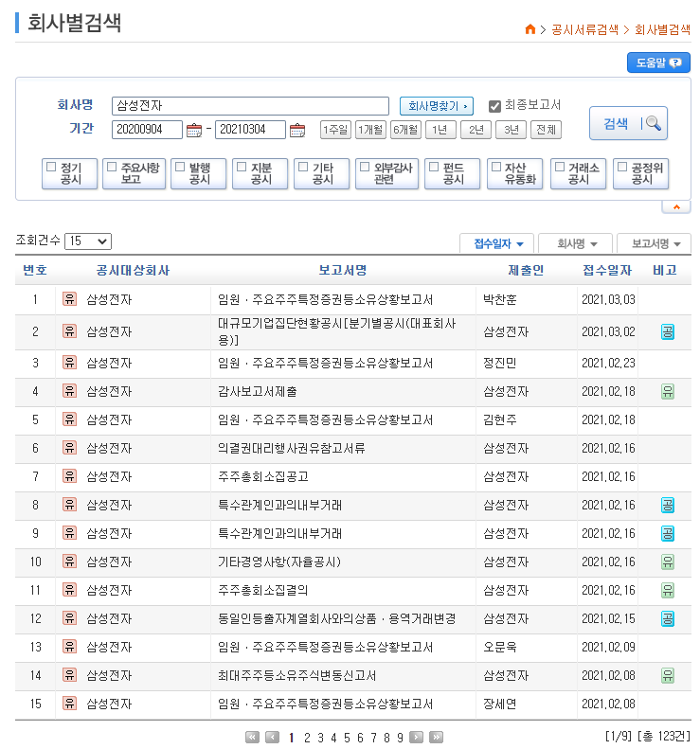Sort by 보고서명 tab
This screenshot has width=700, height=749.
655,243
